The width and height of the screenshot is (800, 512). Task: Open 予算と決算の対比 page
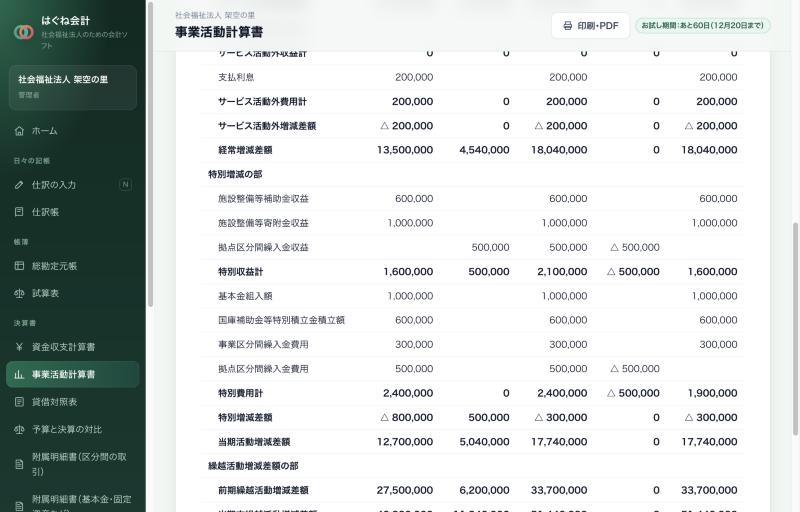pos(72,429)
